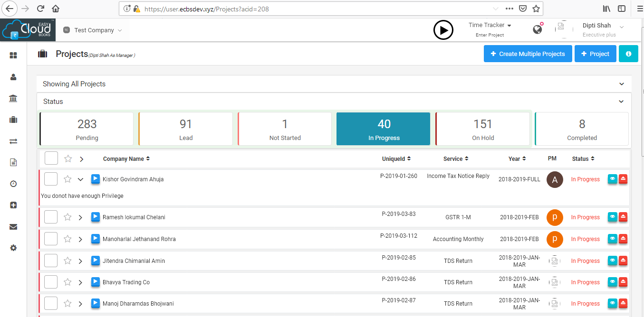Open the Mail envelope icon in sidebar
This screenshot has width=644, height=317.
click(13, 226)
